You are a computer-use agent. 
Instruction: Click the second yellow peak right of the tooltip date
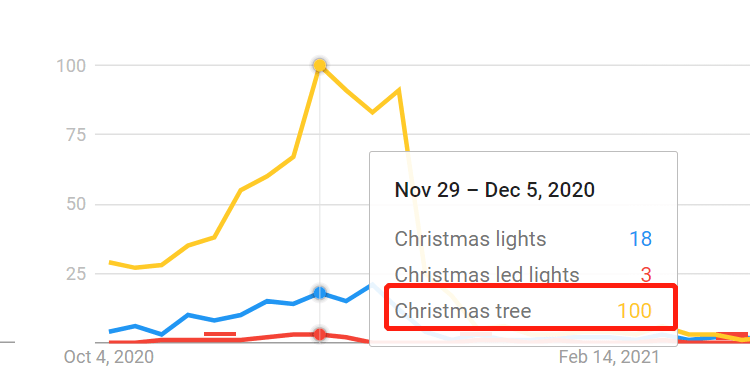pos(398,90)
